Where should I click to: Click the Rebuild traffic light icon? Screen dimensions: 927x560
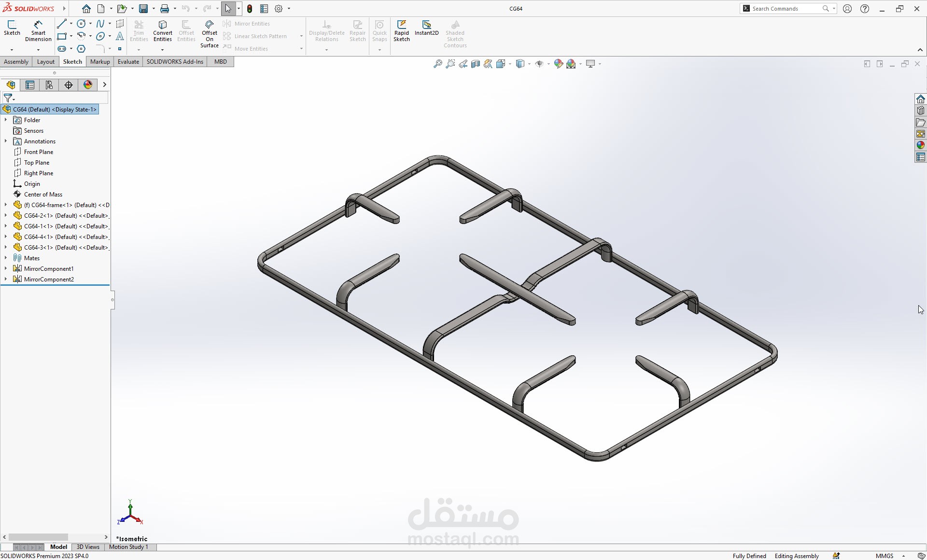pos(250,9)
